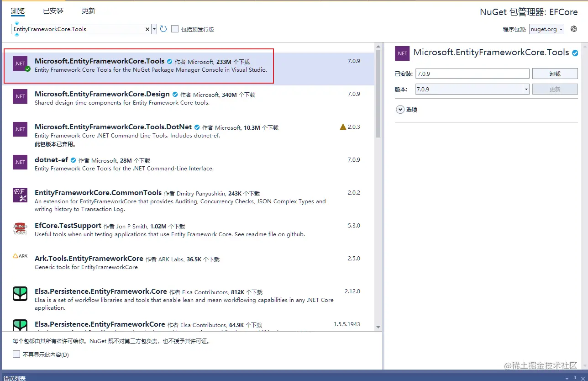
Task: Select the Ark.Tools.EntityFrameworkCore package title
Action: (x=89, y=258)
